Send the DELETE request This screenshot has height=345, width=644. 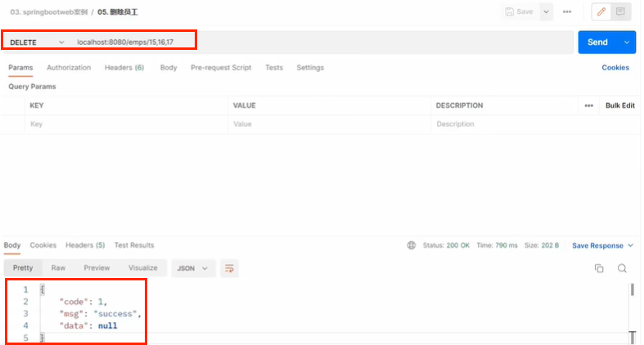coord(597,43)
